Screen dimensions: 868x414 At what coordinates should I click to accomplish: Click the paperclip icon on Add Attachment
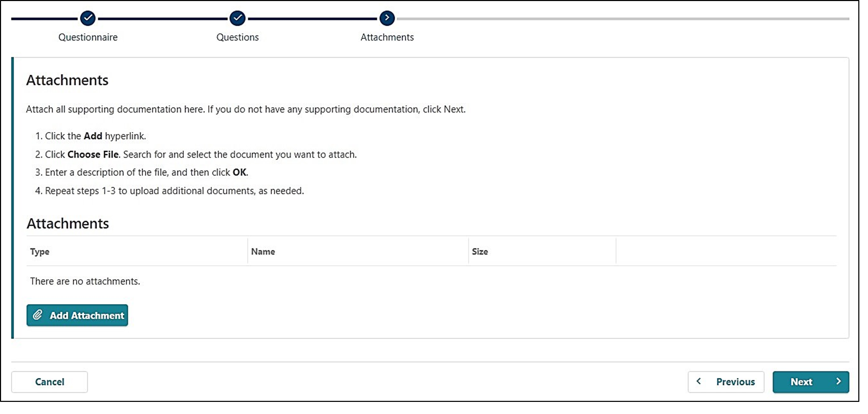click(x=38, y=315)
